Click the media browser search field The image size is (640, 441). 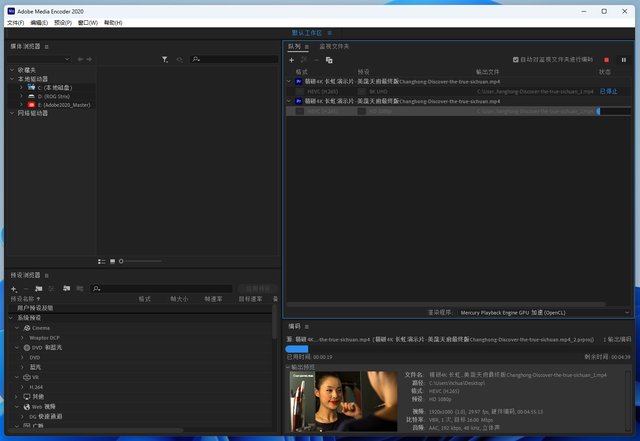tap(234, 59)
